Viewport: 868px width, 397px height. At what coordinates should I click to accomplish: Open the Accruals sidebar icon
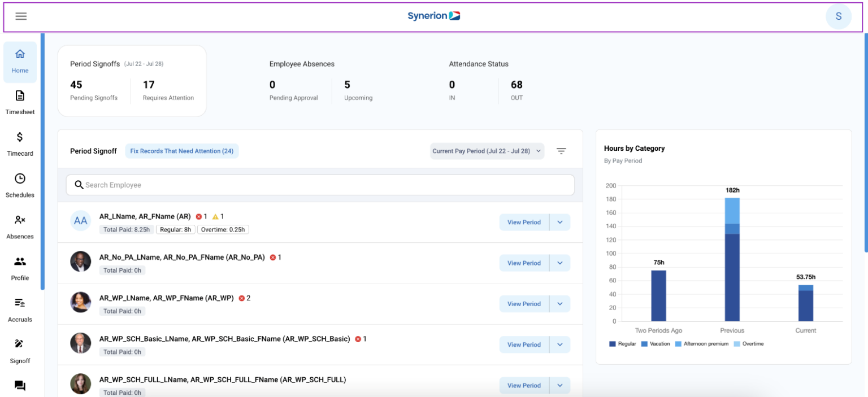[x=20, y=303]
